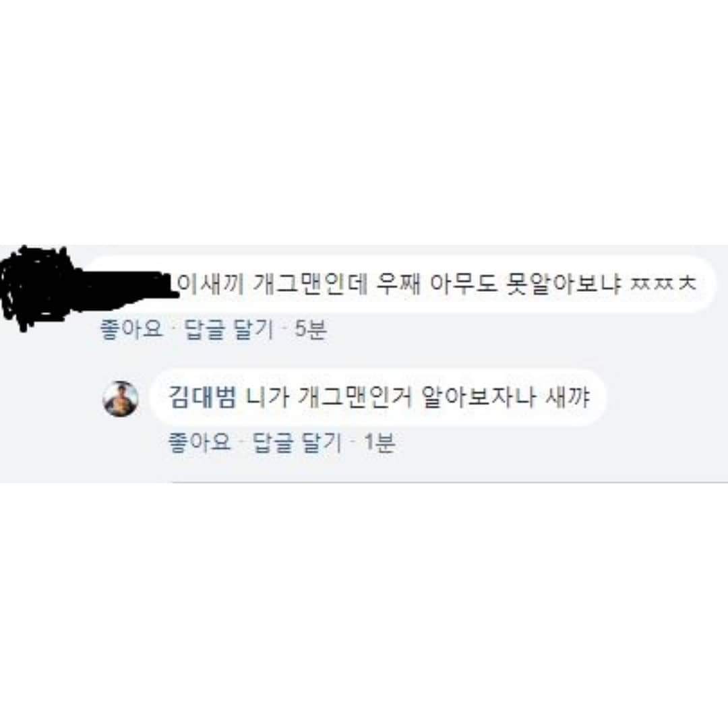Screen dimensions: 728x728
Task: Like the first comment with 좋아요
Action: coord(131,329)
